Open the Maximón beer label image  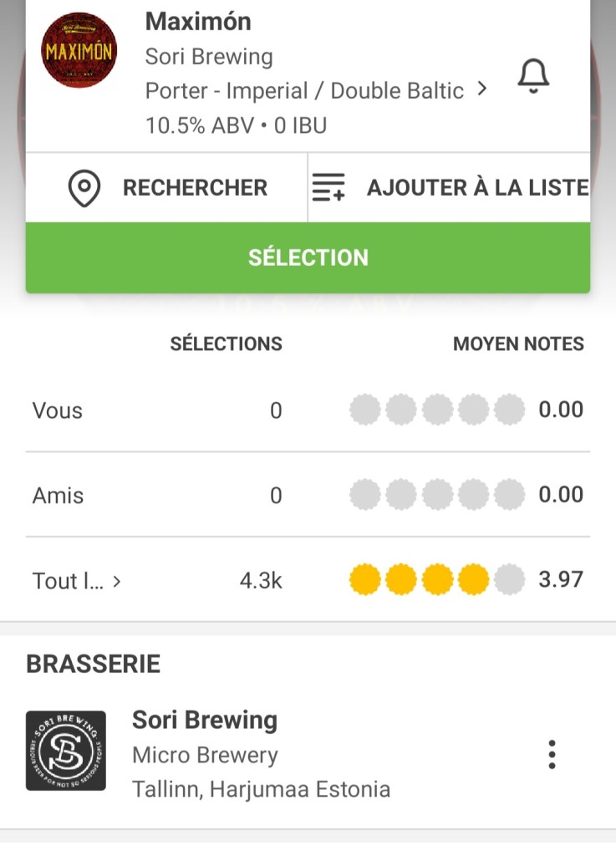pos(79,52)
